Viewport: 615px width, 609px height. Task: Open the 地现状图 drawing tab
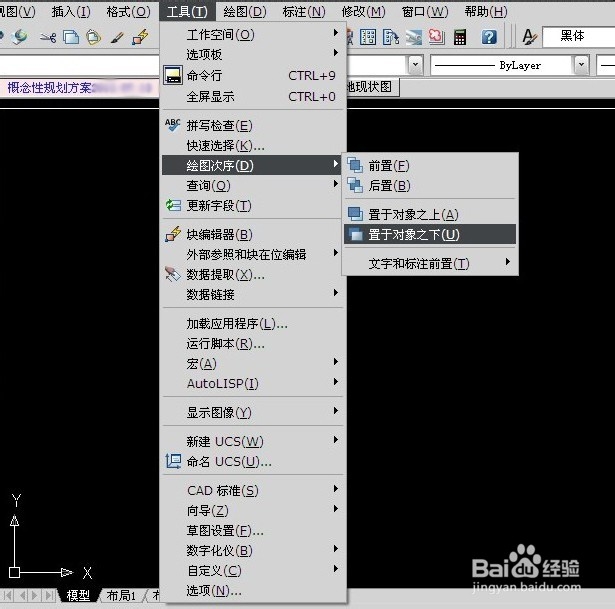coord(372,87)
